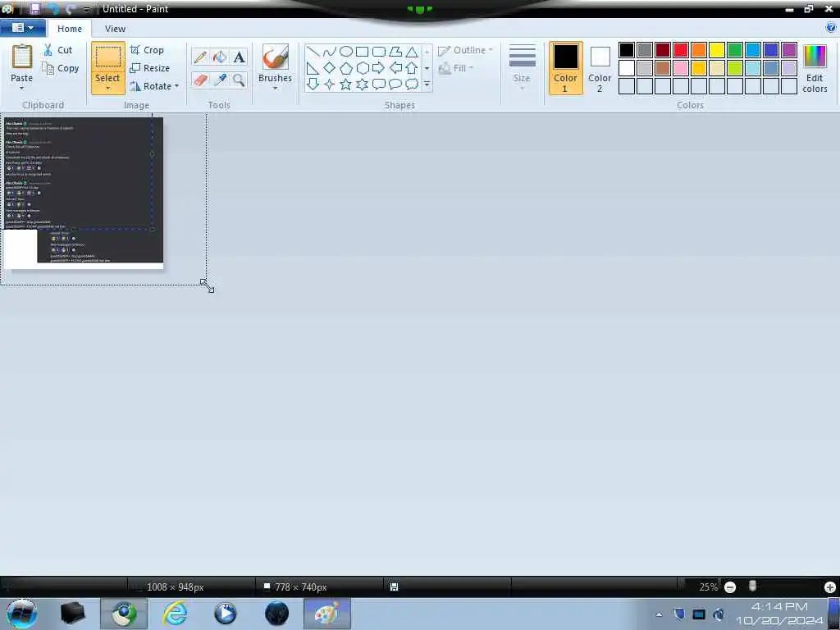Pick the red color swatch

tap(681, 50)
